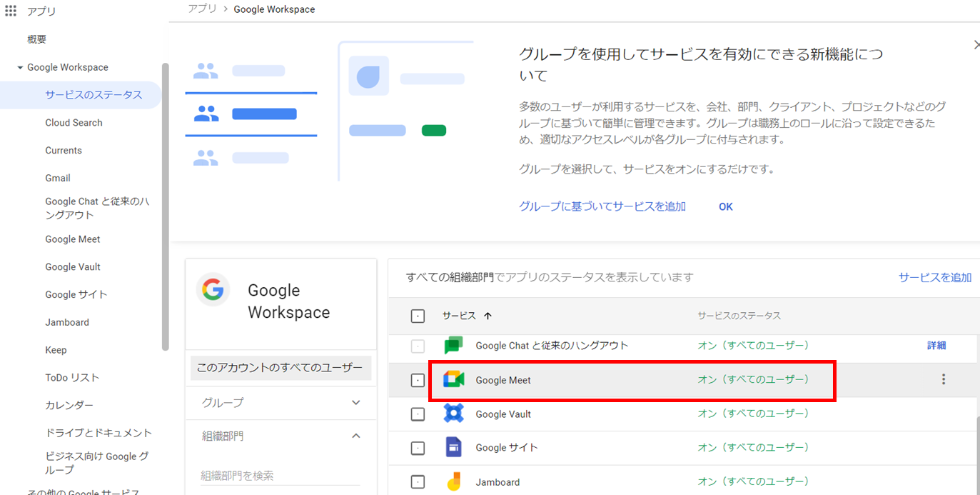Click the サービスのステータス column header
The height and width of the screenshot is (495, 980).
point(739,316)
